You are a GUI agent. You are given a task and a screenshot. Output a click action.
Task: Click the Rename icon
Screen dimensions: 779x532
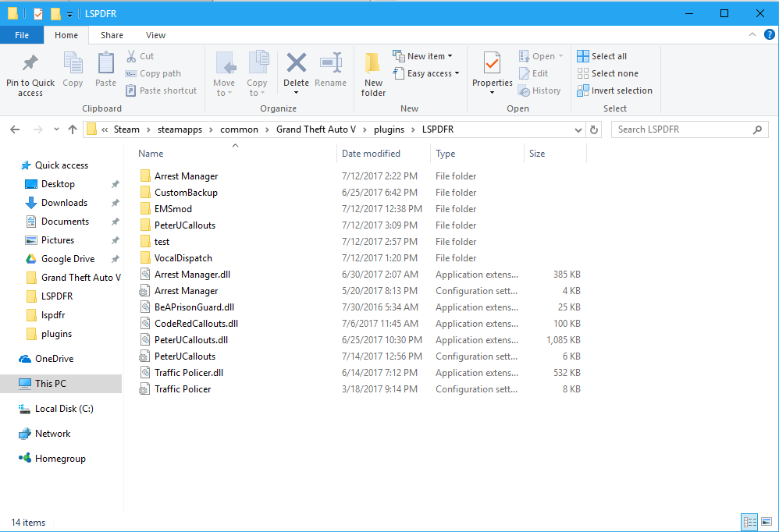(x=331, y=63)
